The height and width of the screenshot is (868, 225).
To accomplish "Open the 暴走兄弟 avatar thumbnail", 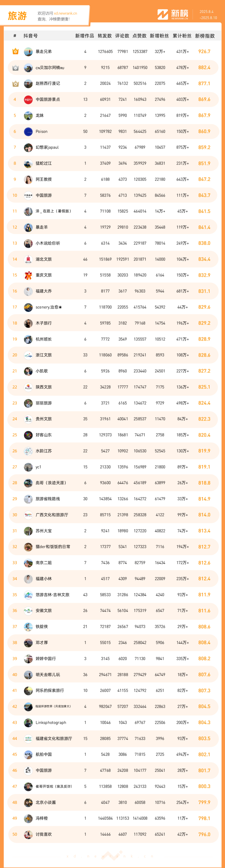I will (x=28, y=52).
